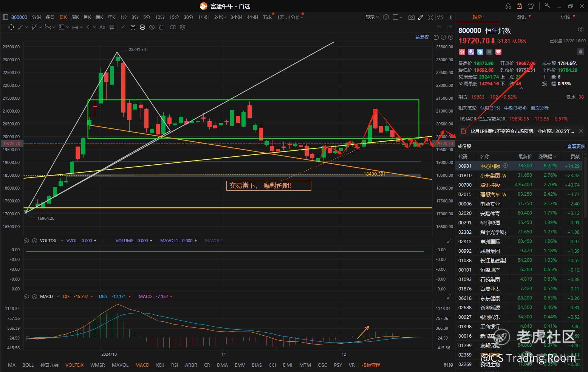Add a comment bubble note
Screen dimensions: 588x372
pos(112,27)
